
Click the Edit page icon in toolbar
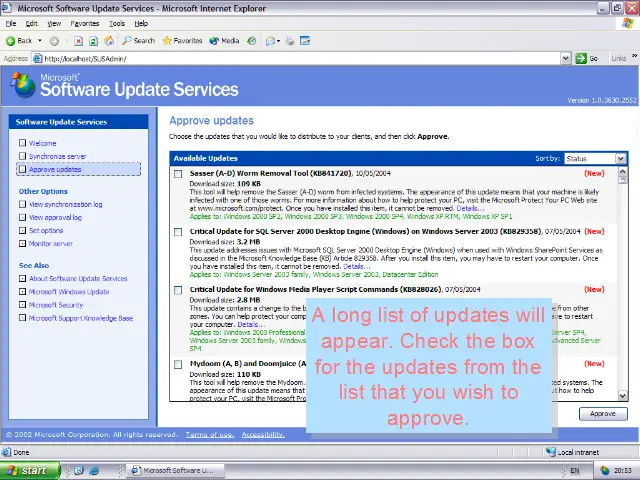[x=305, y=41]
